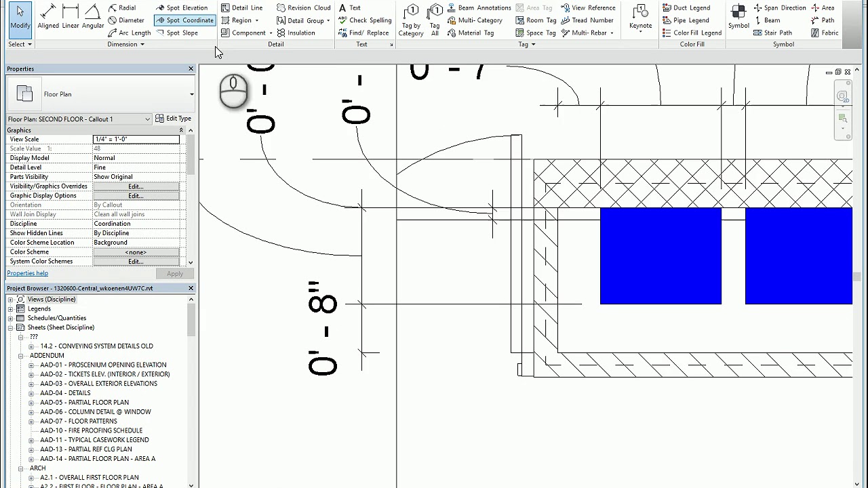Open Find/Replace for text
Image resolution: width=868 pixels, height=488 pixels.
coord(363,33)
